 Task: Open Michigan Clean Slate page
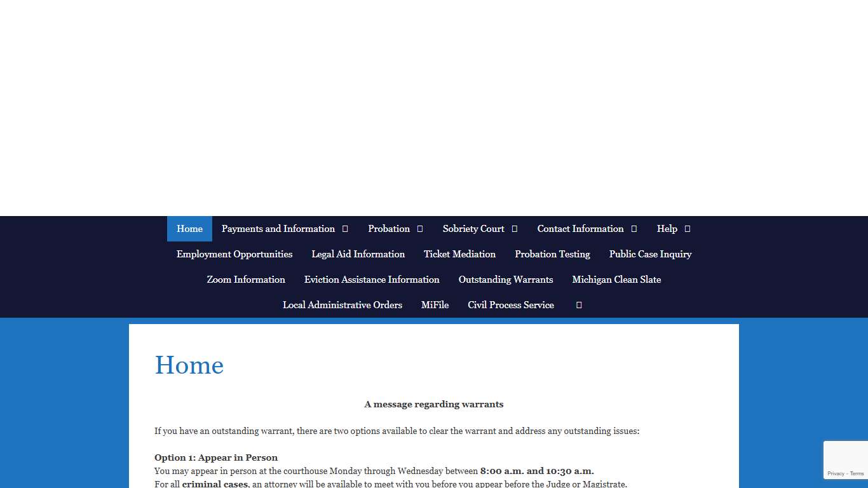(616, 280)
